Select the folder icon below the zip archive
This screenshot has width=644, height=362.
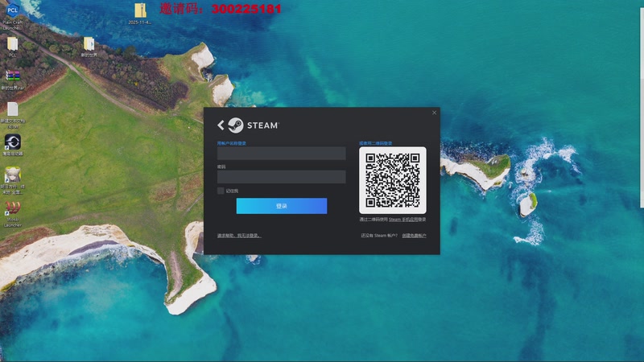coord(89,47)
